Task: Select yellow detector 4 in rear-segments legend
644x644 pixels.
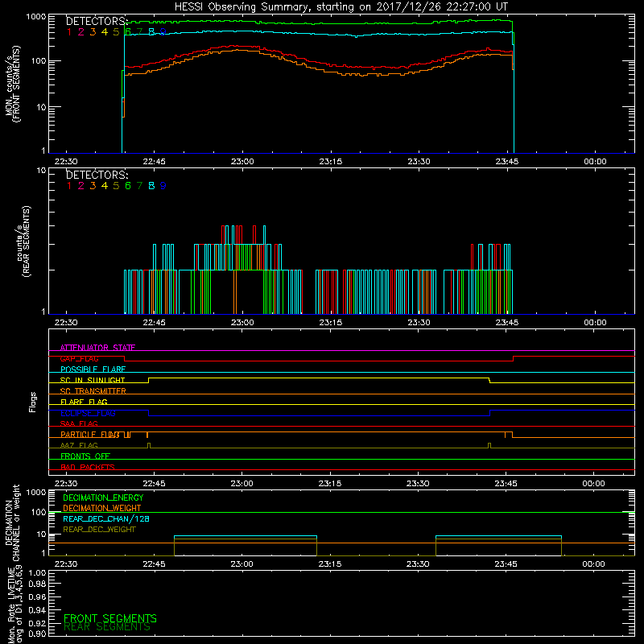Action: point(105,186)
